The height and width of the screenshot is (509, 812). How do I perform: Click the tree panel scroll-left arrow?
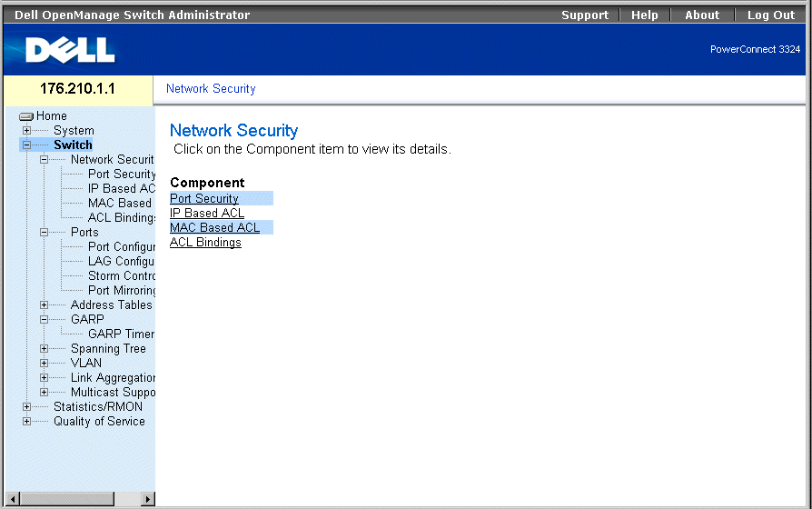(12, 499)
